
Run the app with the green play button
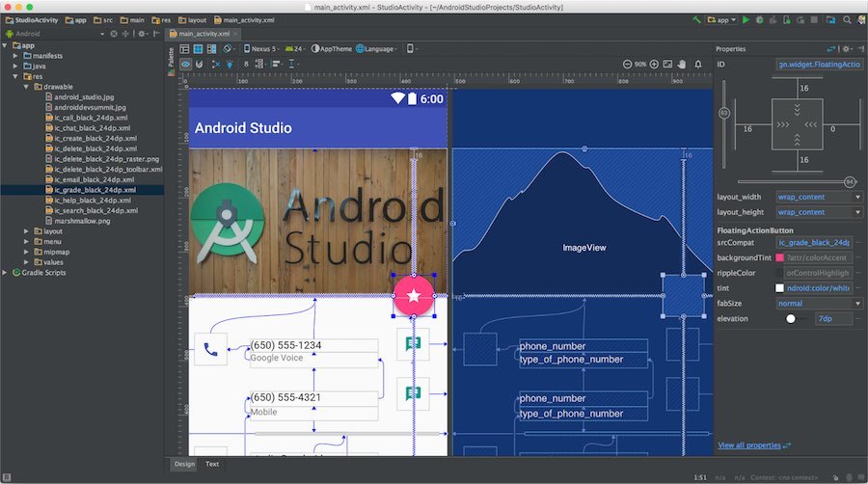point(746,19)
